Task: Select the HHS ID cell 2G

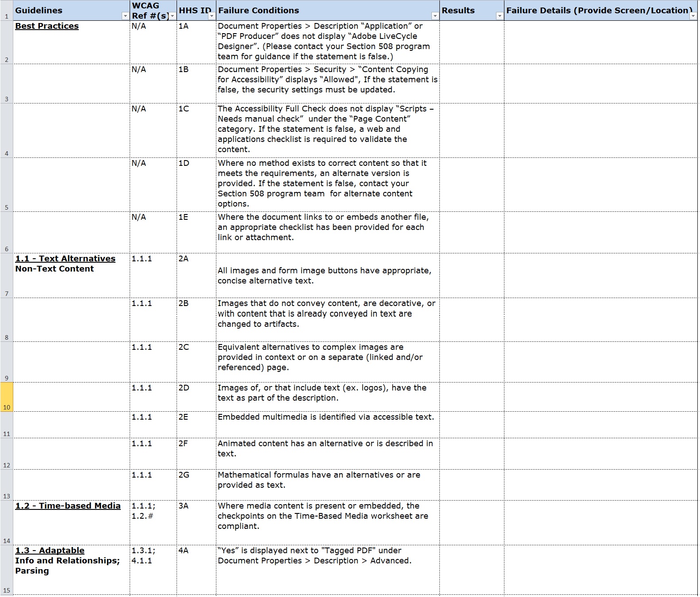Action: 196,485
